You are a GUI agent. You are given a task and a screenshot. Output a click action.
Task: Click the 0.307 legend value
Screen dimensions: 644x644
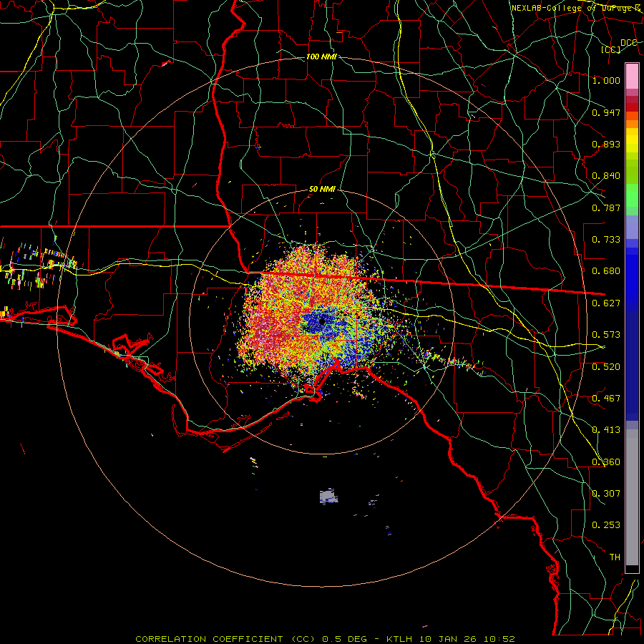[606, 494]
